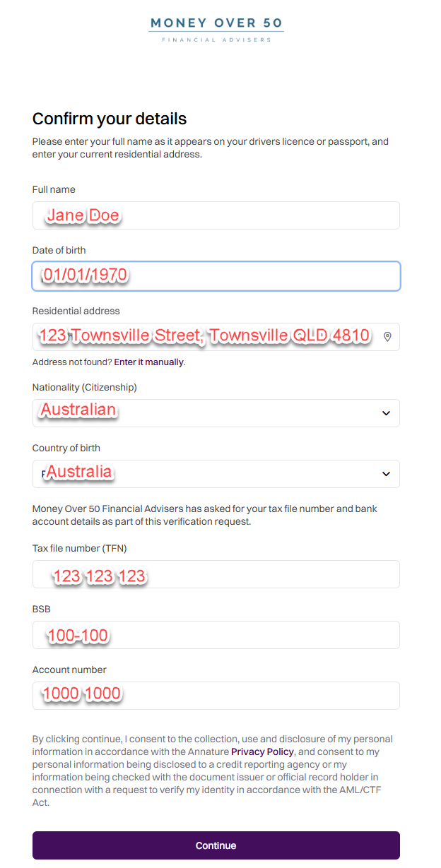Viewport: 441px width, 868px height.
Task: Click the Tax file number (TFN) label
Action: [80, 548]
